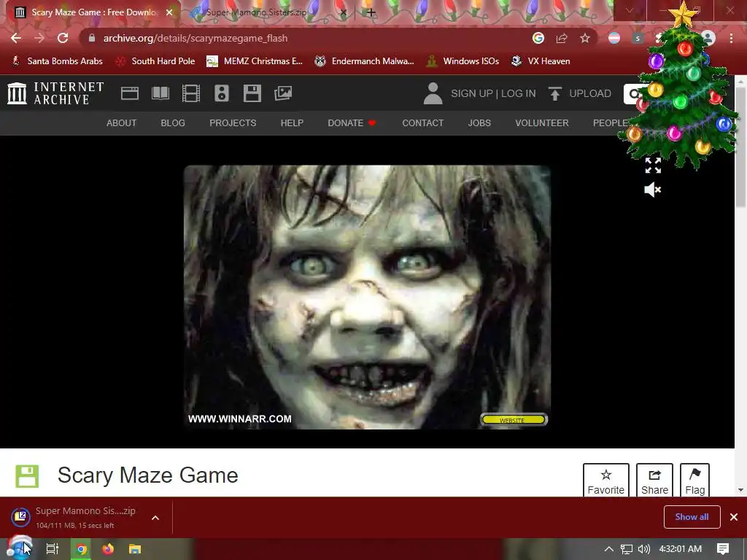The width and height of the screenshot is (747, 560).
Task: Click SIGN UP | LOG IN link
Action: pos(493,93)
